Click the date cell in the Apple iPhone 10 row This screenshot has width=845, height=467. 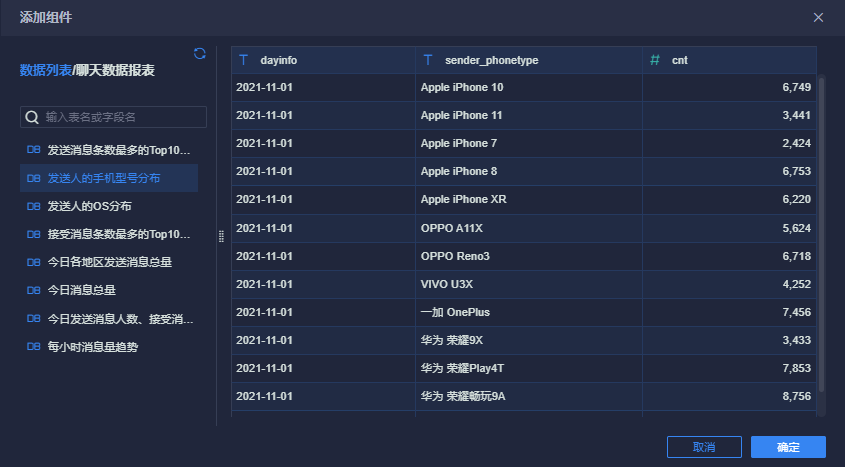click(x=323, y=87)
